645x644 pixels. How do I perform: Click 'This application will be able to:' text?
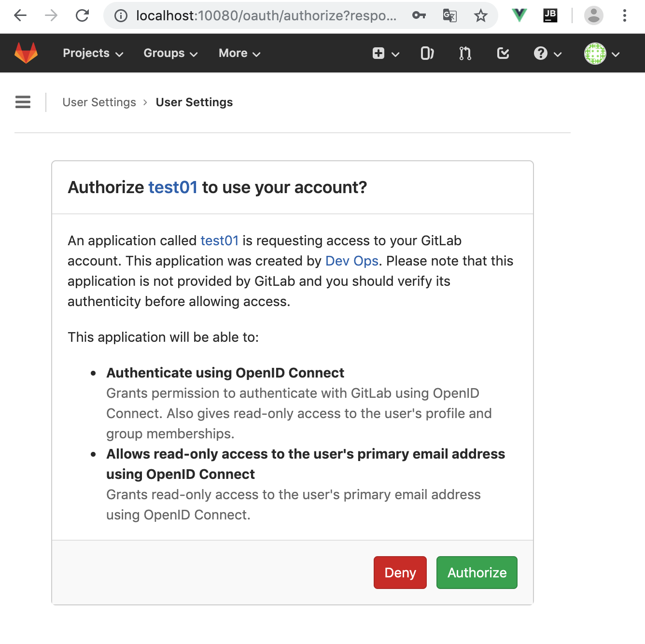click(x=163, y=337)
